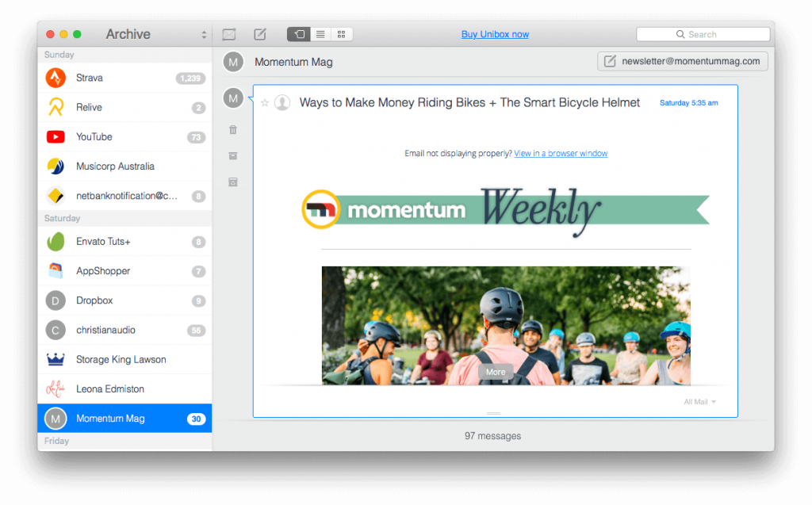Click the check mail envelope icon

(x=229, y=34)
